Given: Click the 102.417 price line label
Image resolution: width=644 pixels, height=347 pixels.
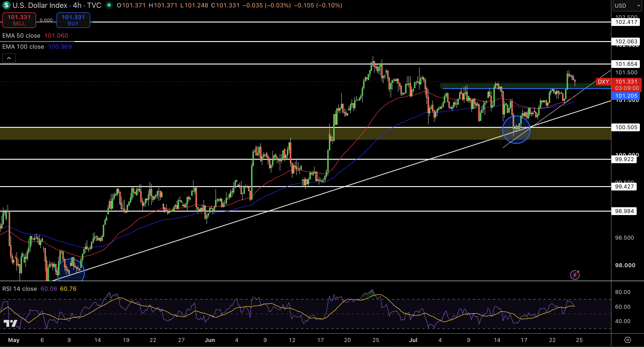Looking at the screenshot, I should pos(626,22).
